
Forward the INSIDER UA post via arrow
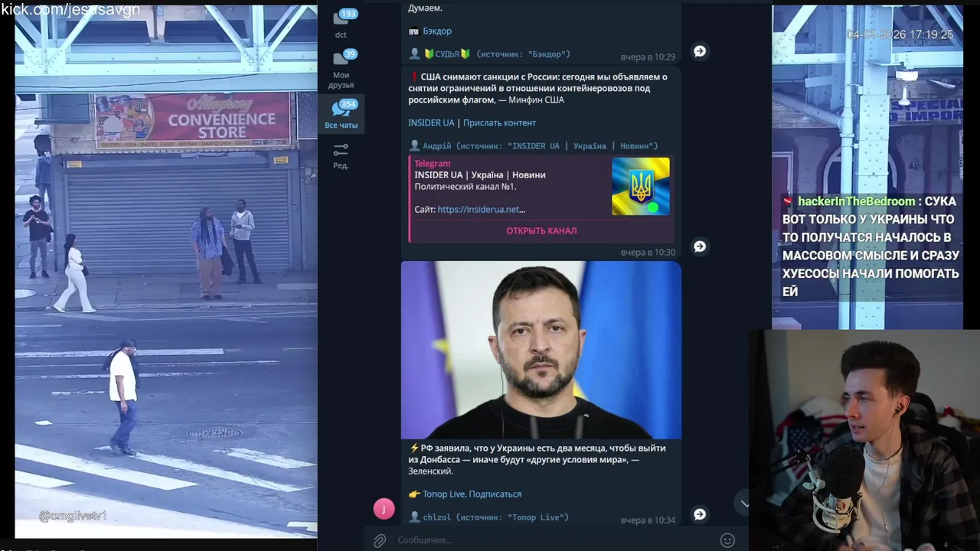coord(700,246)
